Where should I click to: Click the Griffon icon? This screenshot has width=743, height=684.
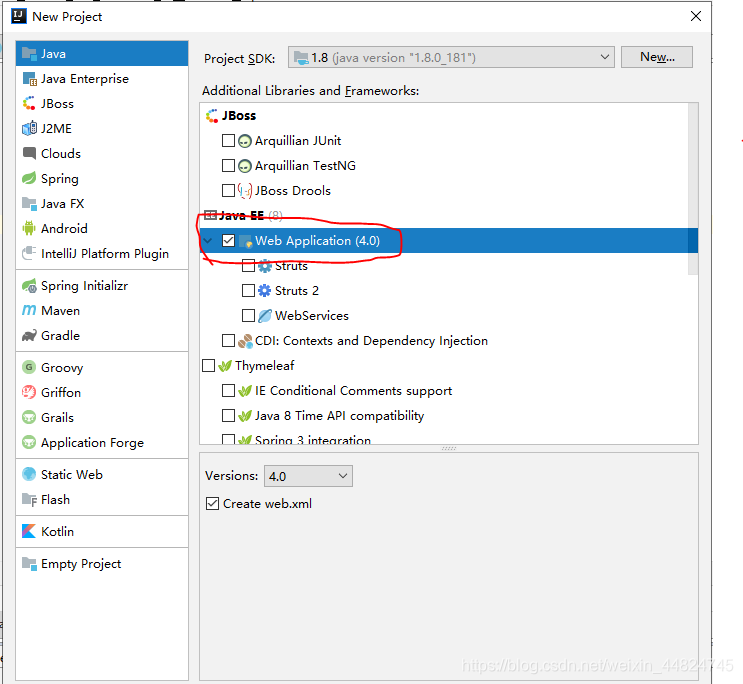[29, 392]
